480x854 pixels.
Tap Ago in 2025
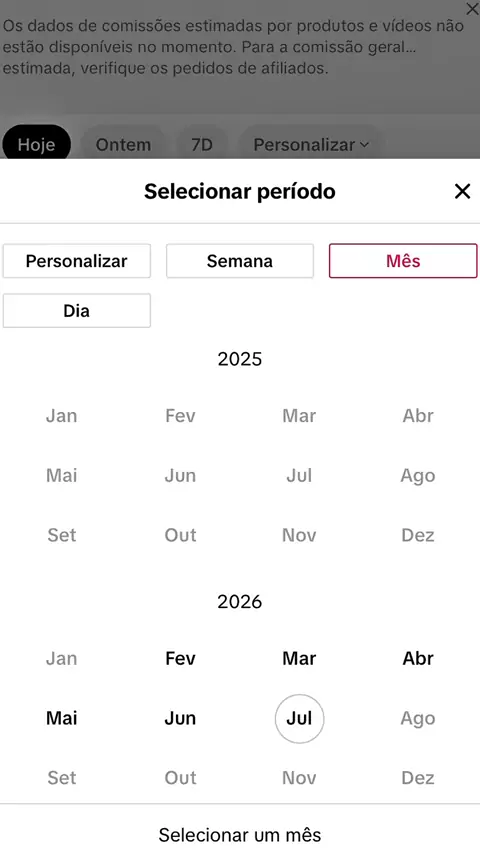pos(418,475)
